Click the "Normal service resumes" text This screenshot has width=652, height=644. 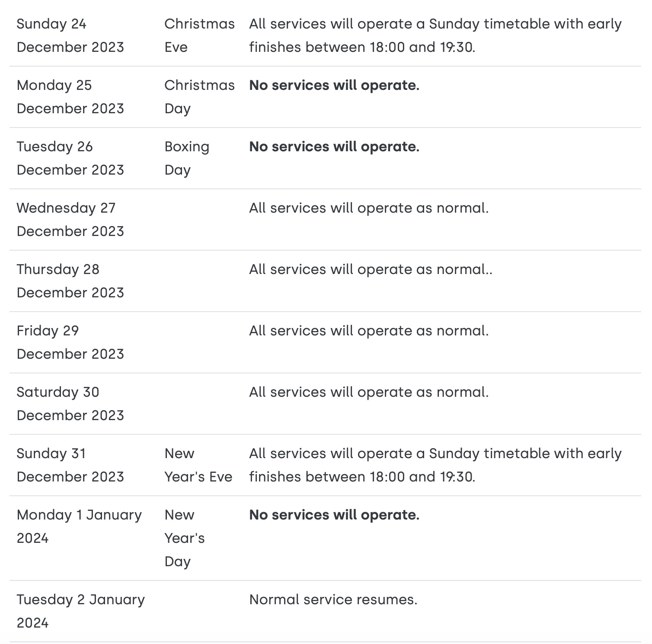pyautogui.click(x=333, y=600)
